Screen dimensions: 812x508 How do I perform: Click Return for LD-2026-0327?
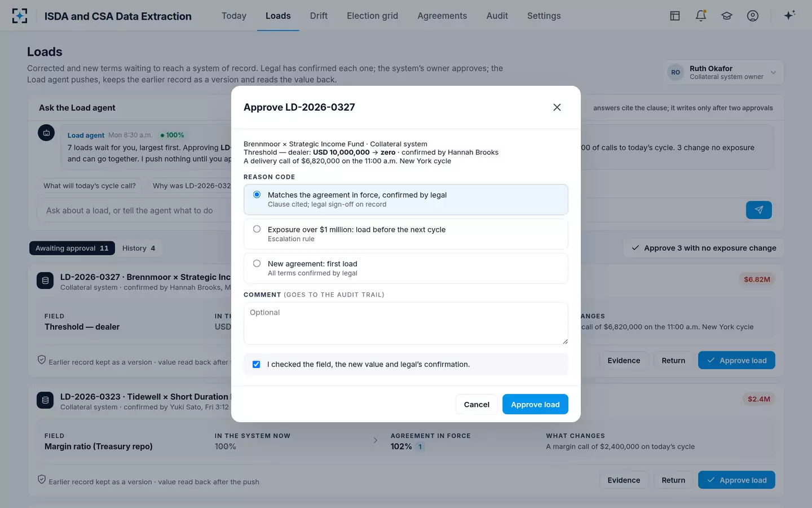click(x=673, y=360)
